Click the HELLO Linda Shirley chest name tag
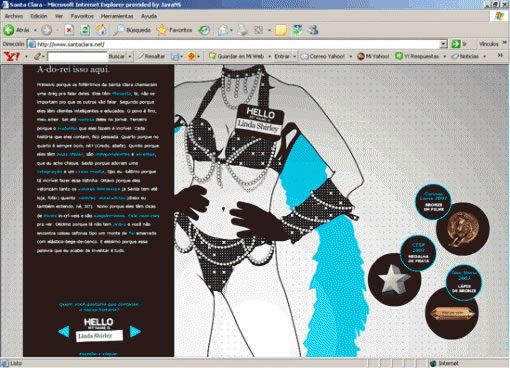Image resolution: width=510 pixels, height=368 pixels. coord(259,121)
